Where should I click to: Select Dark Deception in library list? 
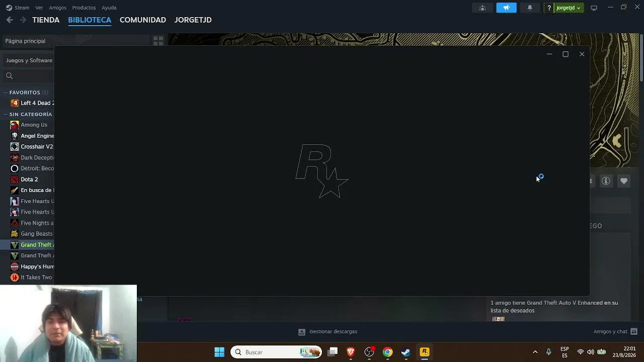tap(37, 158)
